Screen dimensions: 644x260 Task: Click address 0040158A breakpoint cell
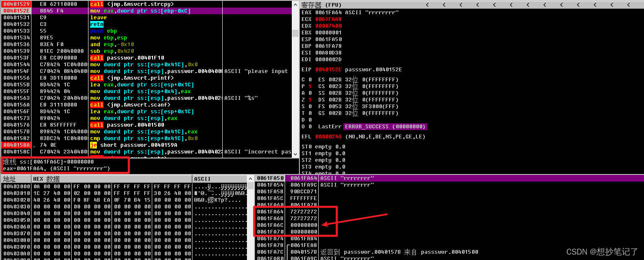pyautogui.click(x=16, y=145)
